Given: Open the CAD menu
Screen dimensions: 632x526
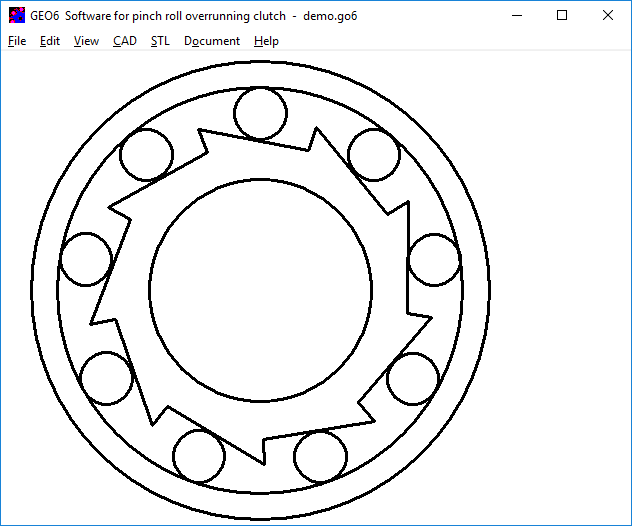Looking at the screenshot, I should pos(125,41).
